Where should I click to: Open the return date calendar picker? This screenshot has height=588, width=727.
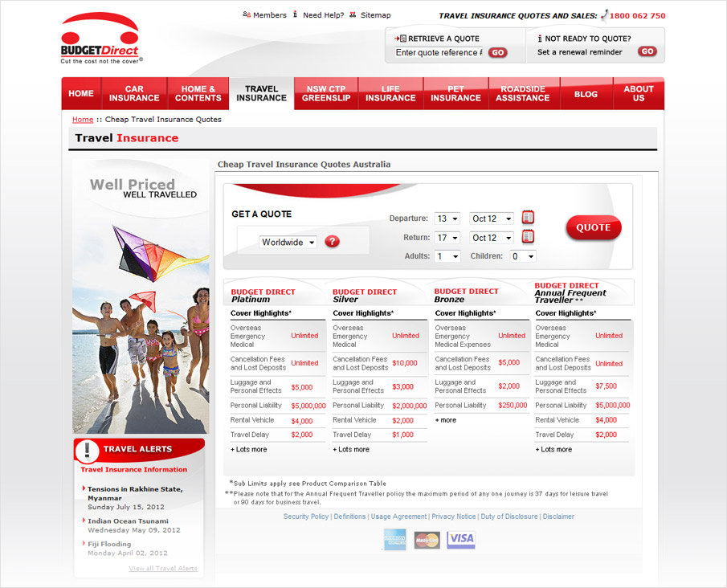[x=528, y=236]
